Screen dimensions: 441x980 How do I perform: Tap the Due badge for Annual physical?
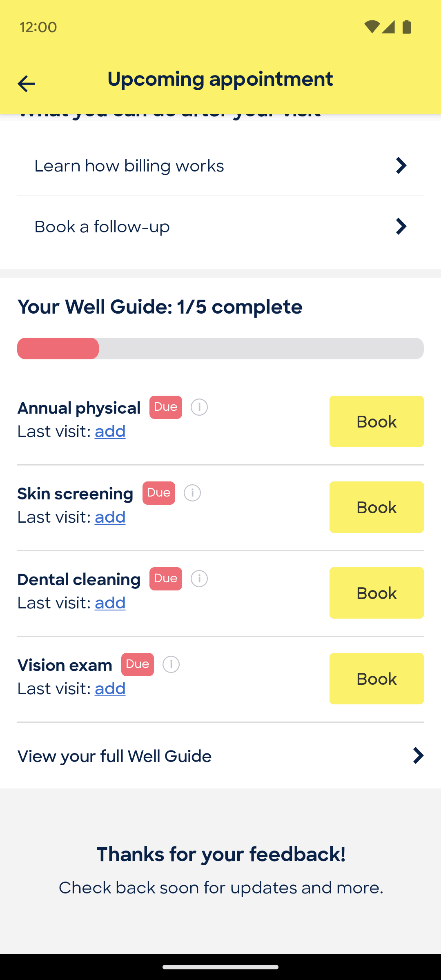[166, 407]
